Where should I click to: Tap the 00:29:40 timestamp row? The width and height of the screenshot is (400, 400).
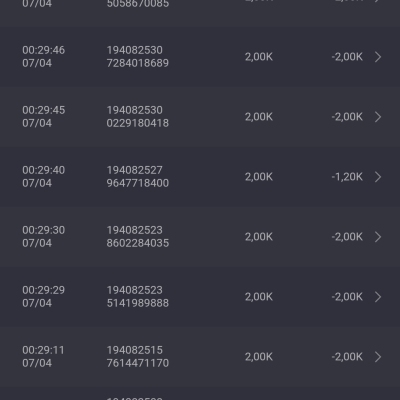coord(200,177)
